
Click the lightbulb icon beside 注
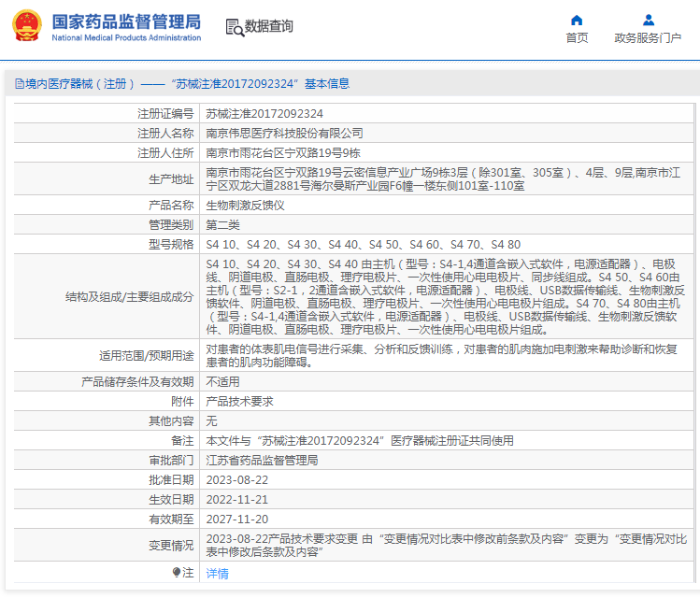[177, 572]
